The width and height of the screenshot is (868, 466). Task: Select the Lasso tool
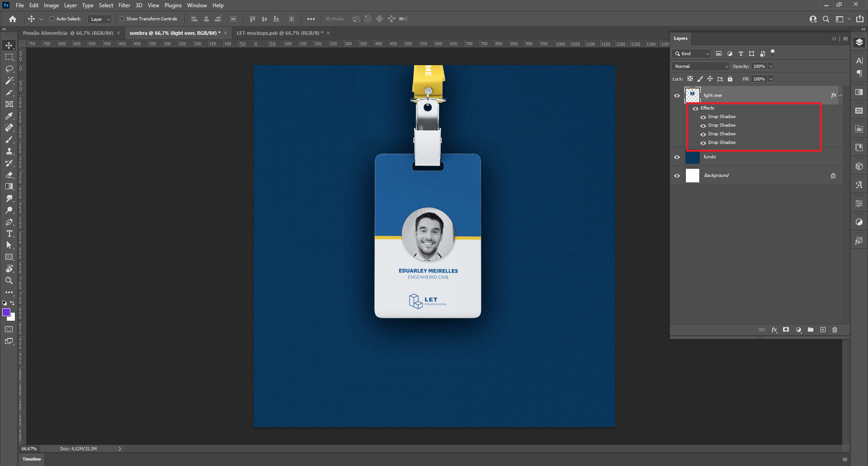tap(9, 69)
